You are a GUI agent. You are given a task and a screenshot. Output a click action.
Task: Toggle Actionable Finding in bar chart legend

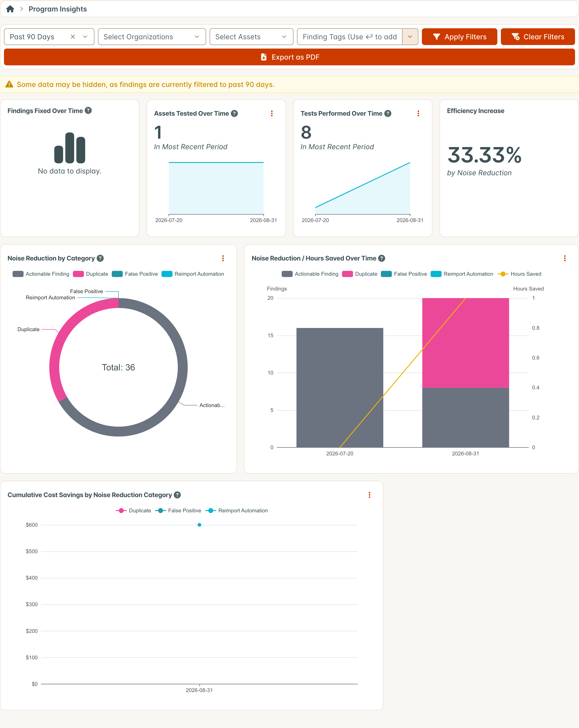[310, 274]
